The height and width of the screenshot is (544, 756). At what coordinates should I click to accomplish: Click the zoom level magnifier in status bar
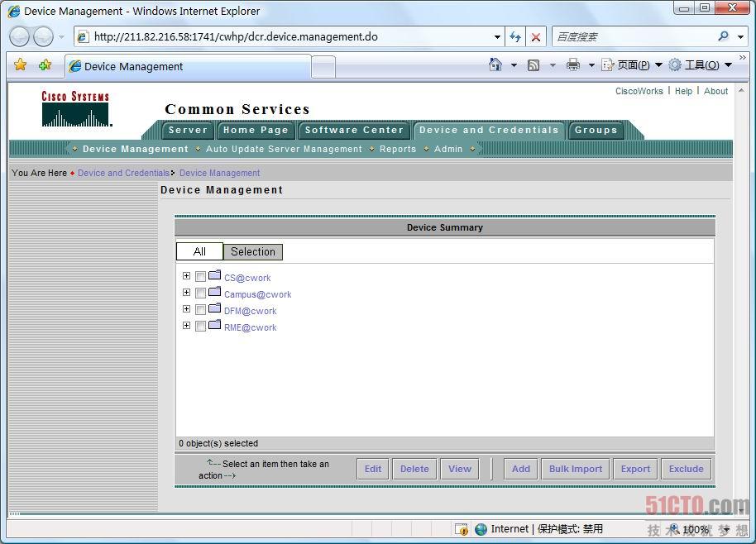[674, 529]
